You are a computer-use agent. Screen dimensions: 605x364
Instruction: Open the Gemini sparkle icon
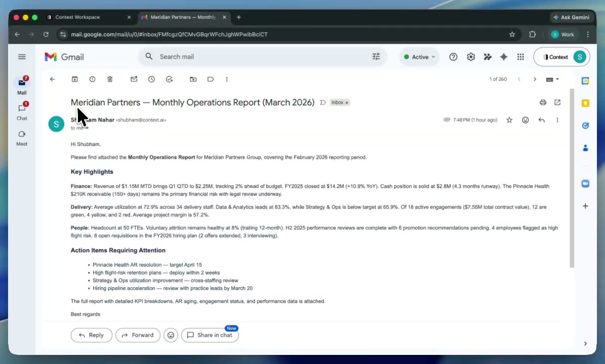(x=504, y=57)
